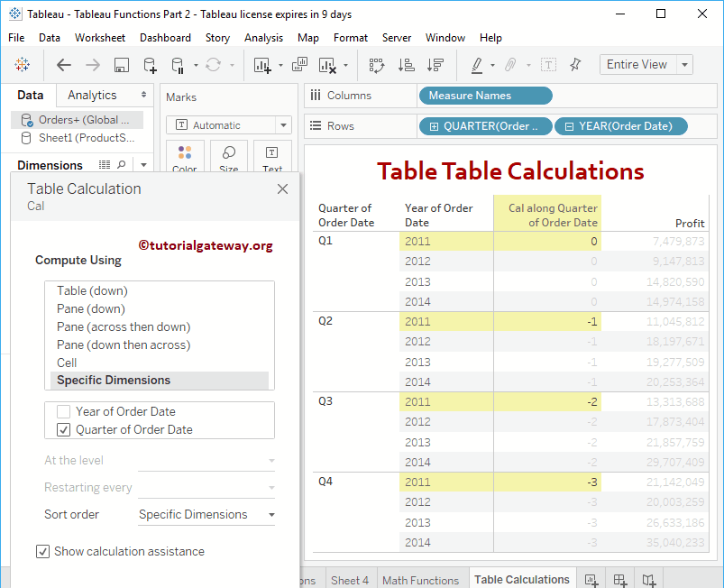Open the Analysis menu

pyautogui.click(x=263, y=38)
